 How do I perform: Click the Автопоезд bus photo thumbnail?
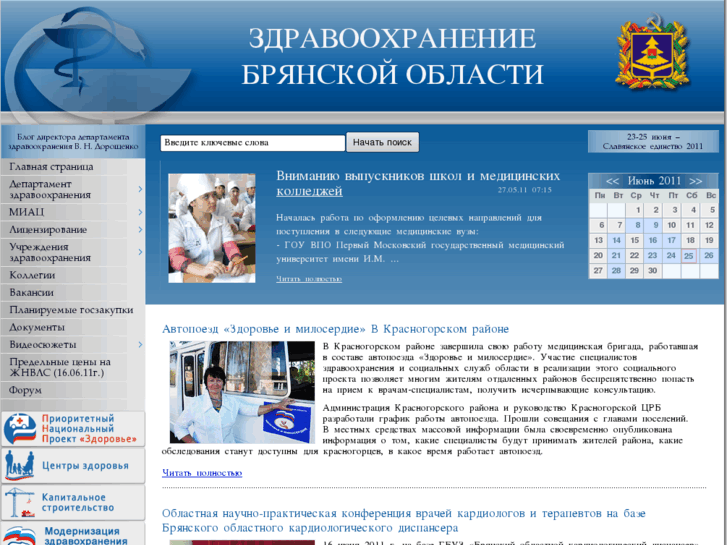(242, 392)
